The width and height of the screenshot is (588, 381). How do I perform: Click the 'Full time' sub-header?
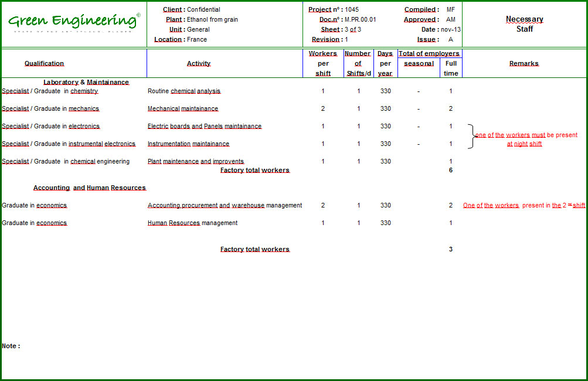coord(451,68)
